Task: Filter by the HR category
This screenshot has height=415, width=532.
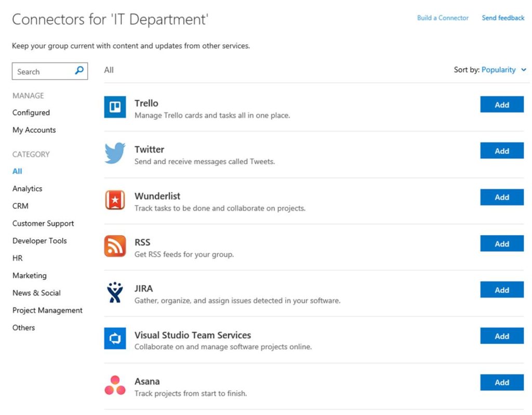Action: click(18, 258)
